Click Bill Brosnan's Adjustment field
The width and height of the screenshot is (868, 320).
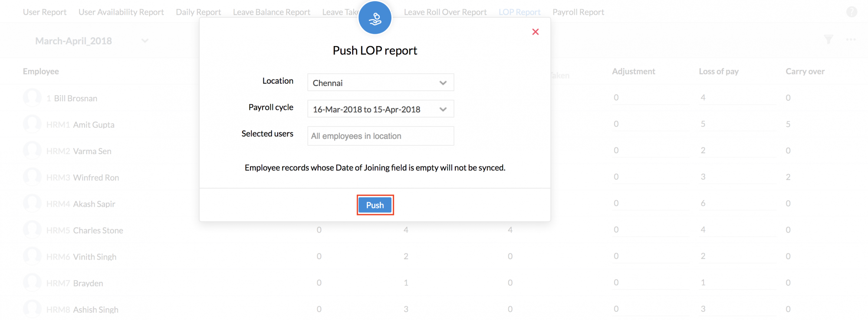pyautogui.click(x=651, y=98)
